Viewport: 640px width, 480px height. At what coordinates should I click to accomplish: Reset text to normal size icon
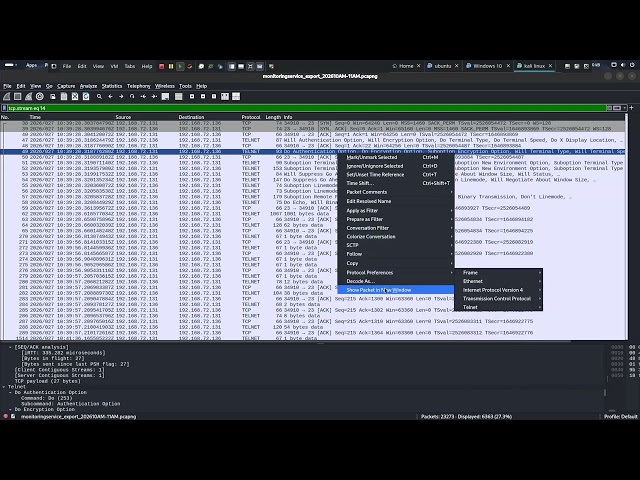[x=214, y=97]
